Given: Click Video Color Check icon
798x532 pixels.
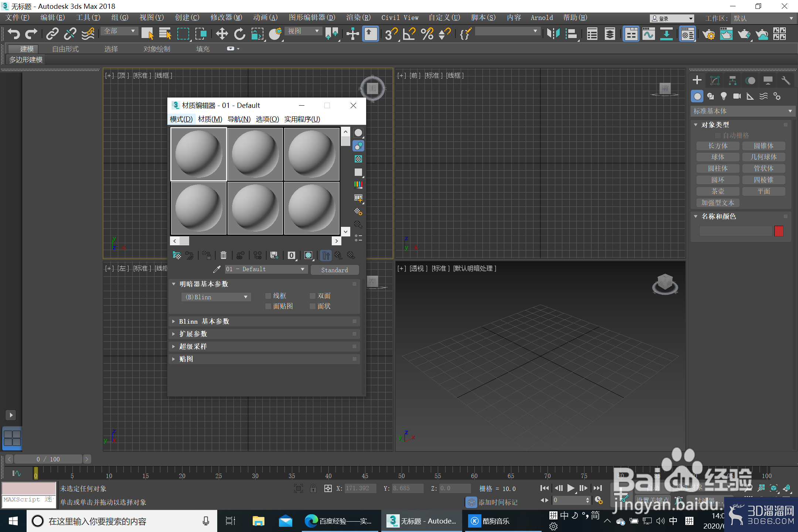Looking at the screenshot, I should pyautogui.click(x=358, y=185).
